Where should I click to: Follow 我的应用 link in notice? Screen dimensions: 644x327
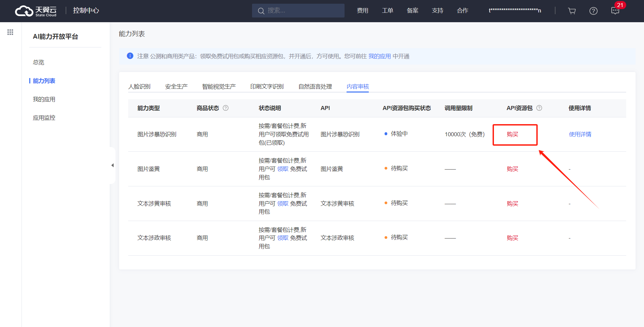tap(380, 56)
